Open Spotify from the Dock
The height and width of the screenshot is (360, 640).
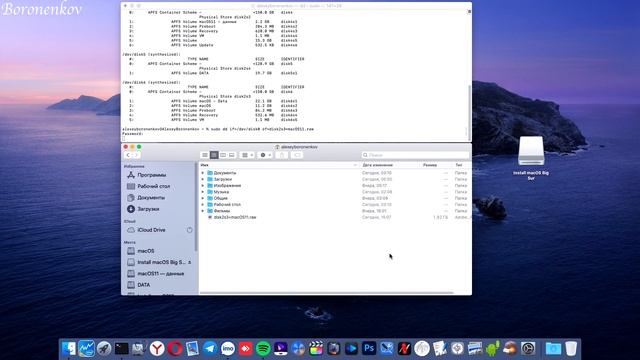pyautogui.click(x=263, y=349)
